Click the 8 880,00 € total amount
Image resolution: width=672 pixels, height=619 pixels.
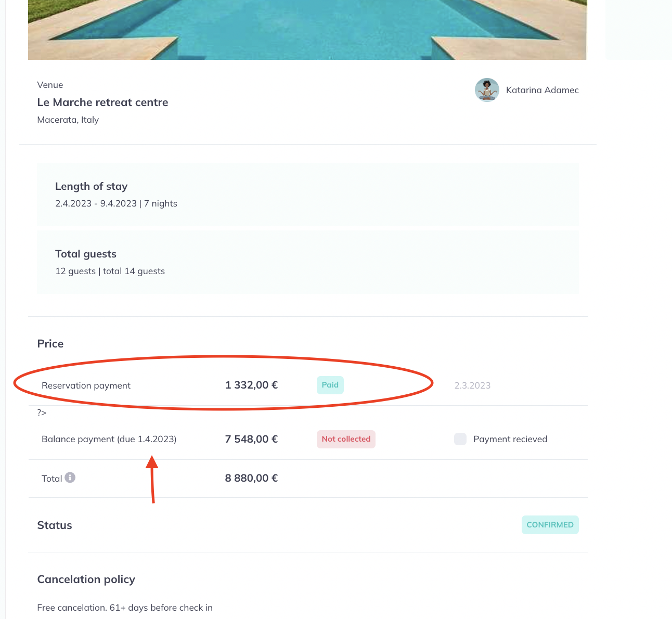[x=251, y=478]
